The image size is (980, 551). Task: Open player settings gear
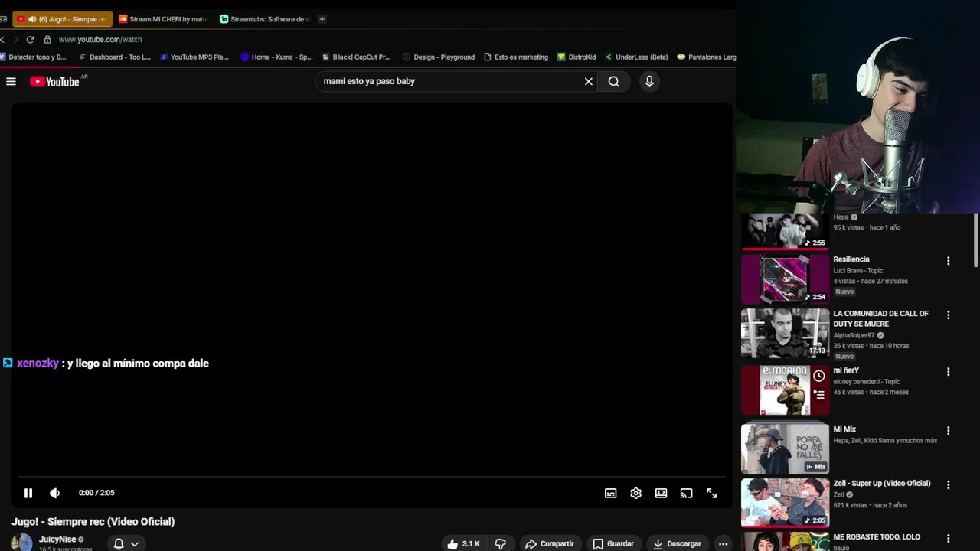point(635,494)
